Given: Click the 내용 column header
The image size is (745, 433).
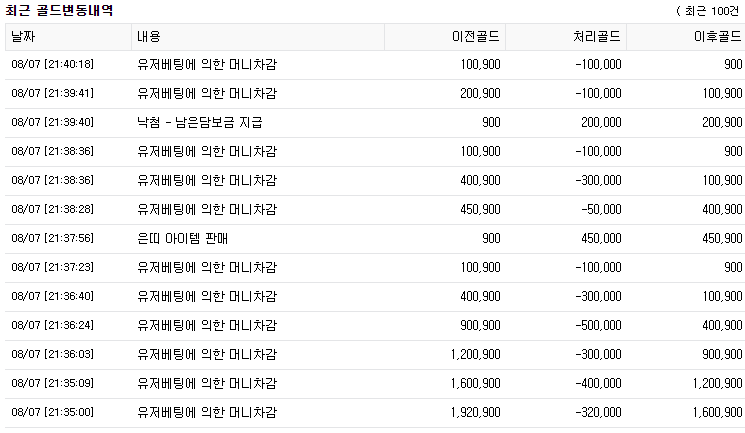Looking at the screenshot, I should [x=148, y=37].
